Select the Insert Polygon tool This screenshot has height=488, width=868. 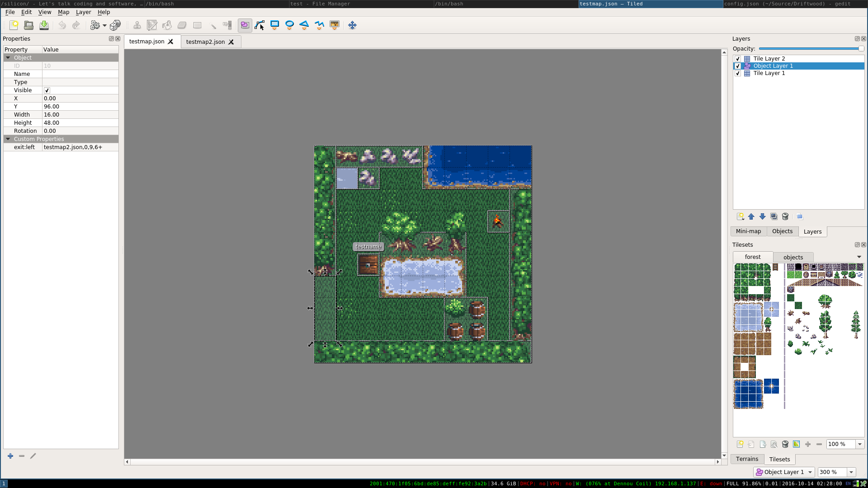(304, 25)
